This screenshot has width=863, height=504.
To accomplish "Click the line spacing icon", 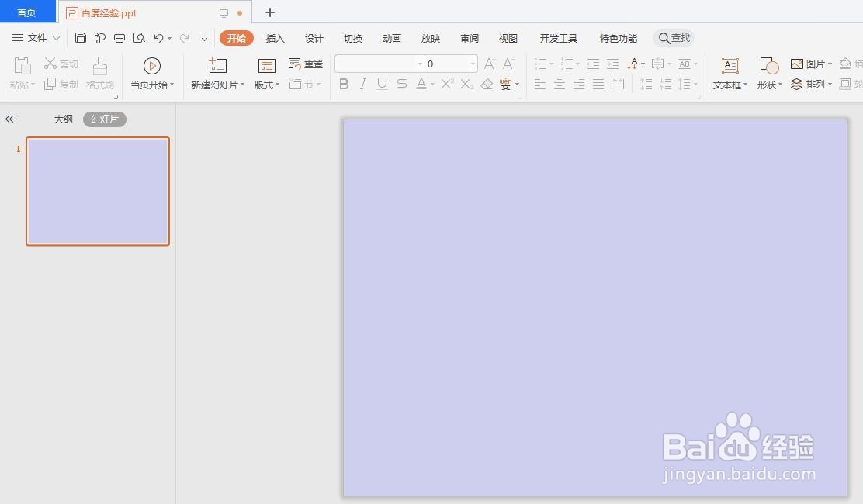I will pyautogui.click(x=685, y=84).
